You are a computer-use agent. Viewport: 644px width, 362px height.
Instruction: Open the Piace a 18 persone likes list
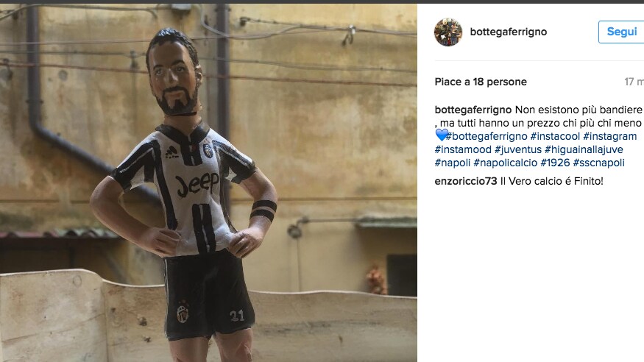[481, 82]
